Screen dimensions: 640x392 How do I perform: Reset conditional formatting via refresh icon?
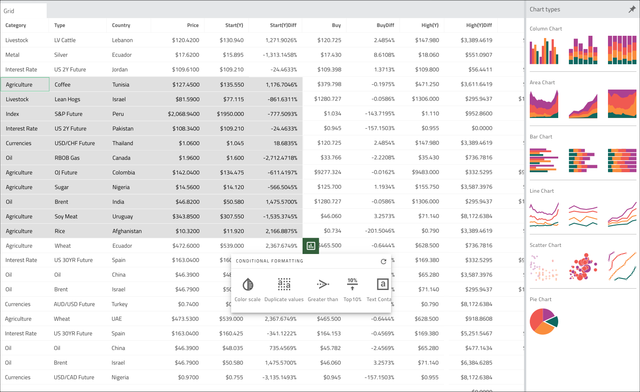click(383, 261)
